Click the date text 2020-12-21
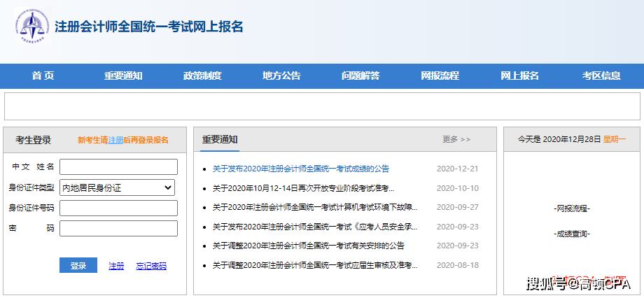 click(458, 169)
